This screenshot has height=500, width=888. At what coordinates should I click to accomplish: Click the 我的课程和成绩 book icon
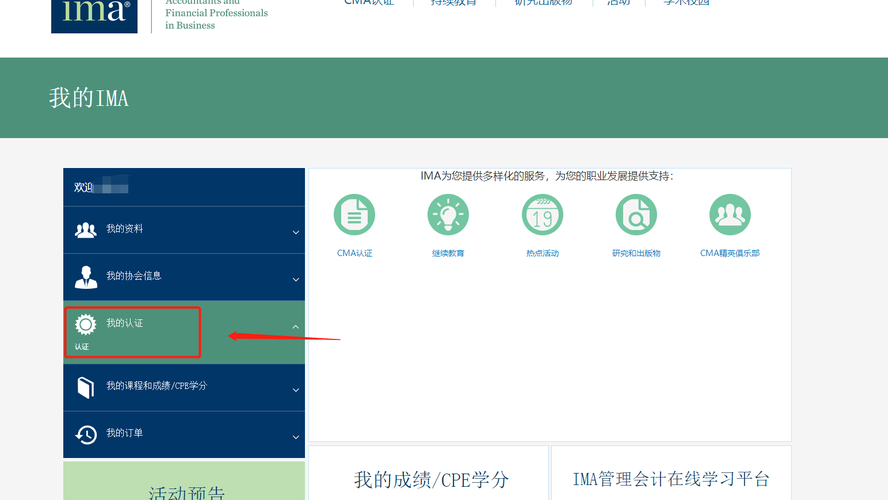tap(86, 387)
